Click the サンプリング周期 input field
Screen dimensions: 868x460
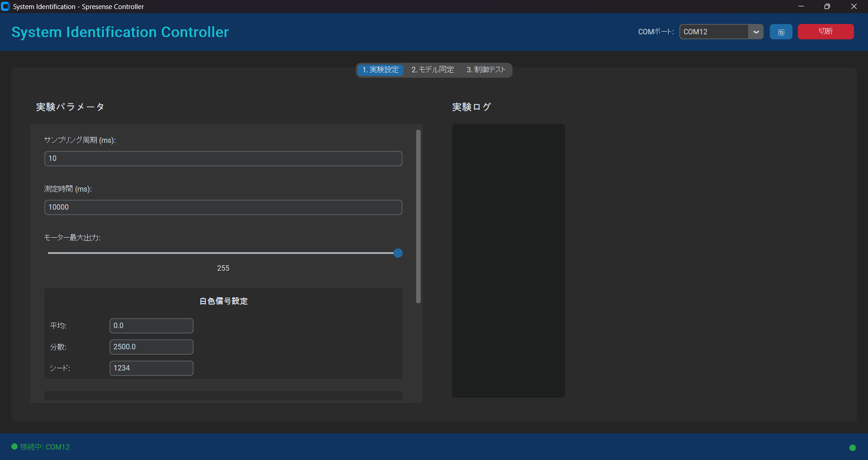[x=223, y=159]
